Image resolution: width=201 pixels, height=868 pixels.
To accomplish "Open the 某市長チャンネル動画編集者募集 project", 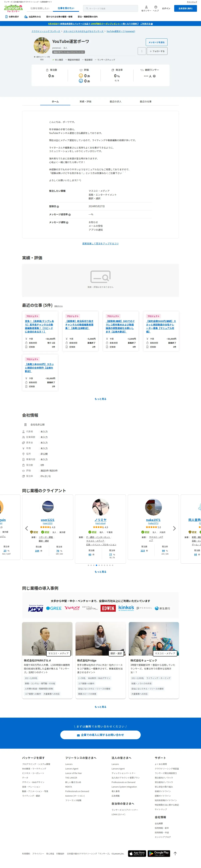I will coord(39,327).
